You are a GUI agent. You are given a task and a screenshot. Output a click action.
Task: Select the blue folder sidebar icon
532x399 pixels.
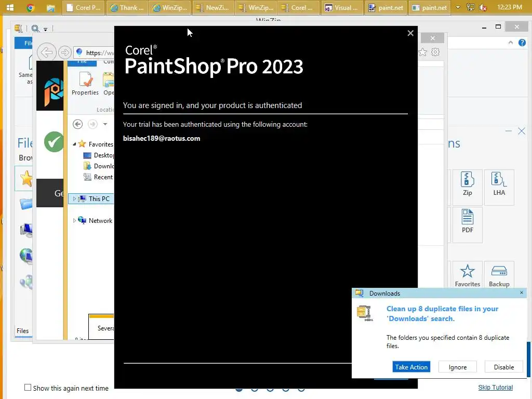[x=26, y=204]
